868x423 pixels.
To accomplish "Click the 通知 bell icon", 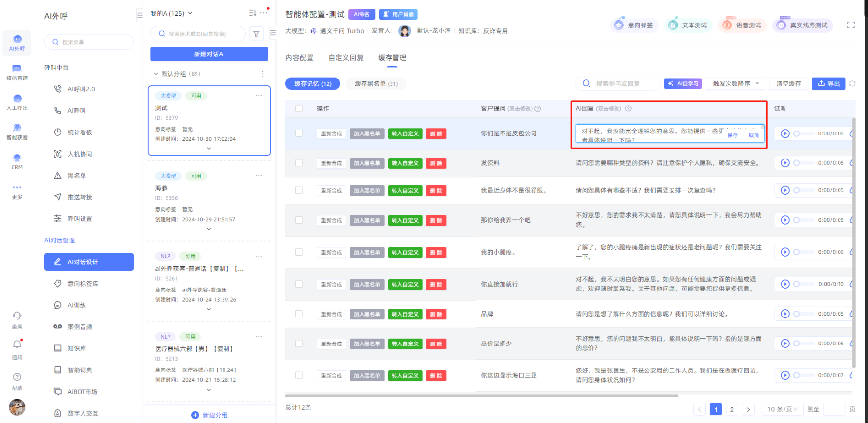I will (x=17, y=345).
